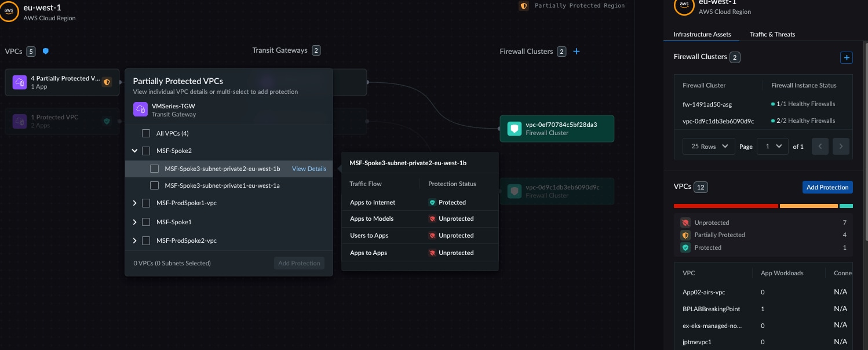This screenshot has width=868, height=350.
Task: Switch to the Traffic & Threats tab
Action: 772,34
